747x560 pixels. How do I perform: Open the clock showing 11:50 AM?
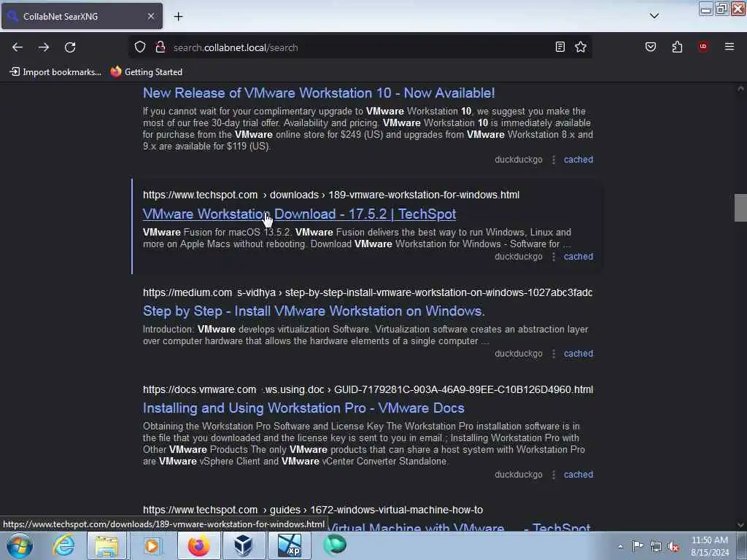[x=710, y=546]
